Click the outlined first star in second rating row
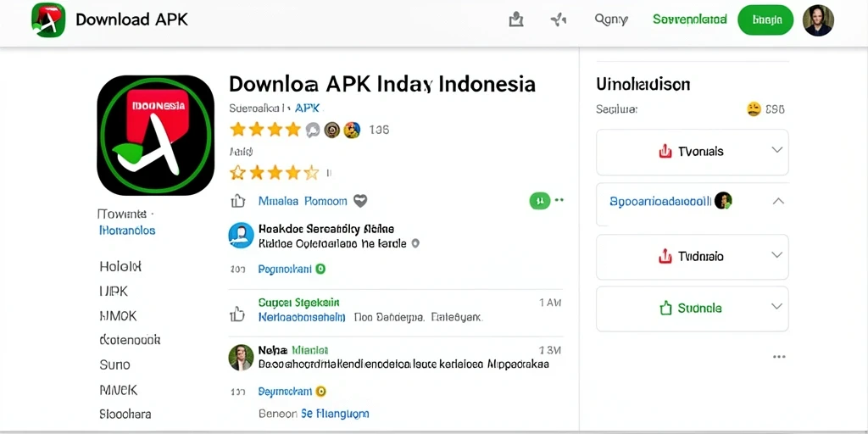 (x=237, y=173)
